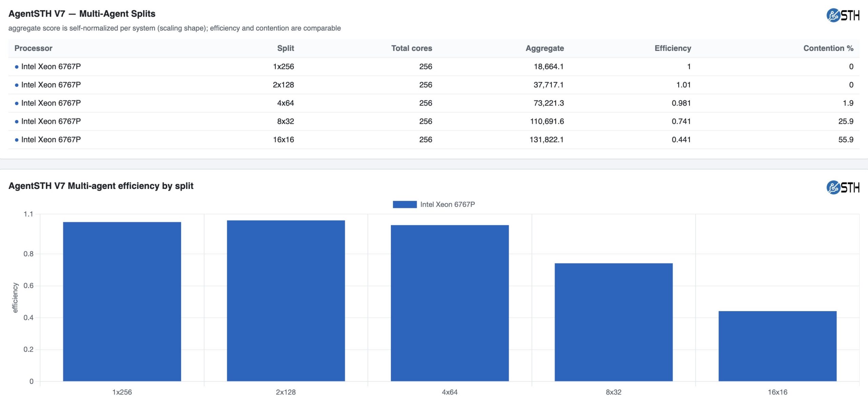The image size is (868, 406).
Task: Click the blue dot in the 1x256 row
Action: 17,67
